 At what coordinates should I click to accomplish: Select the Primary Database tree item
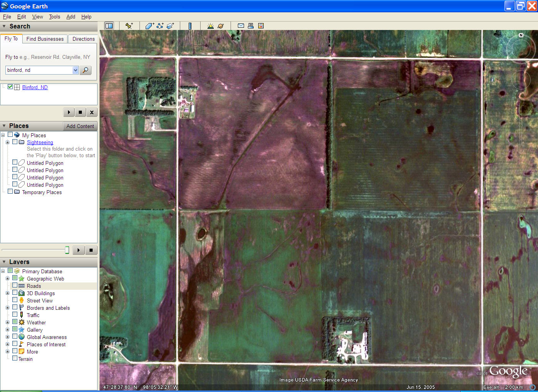[x=42, y=271]
